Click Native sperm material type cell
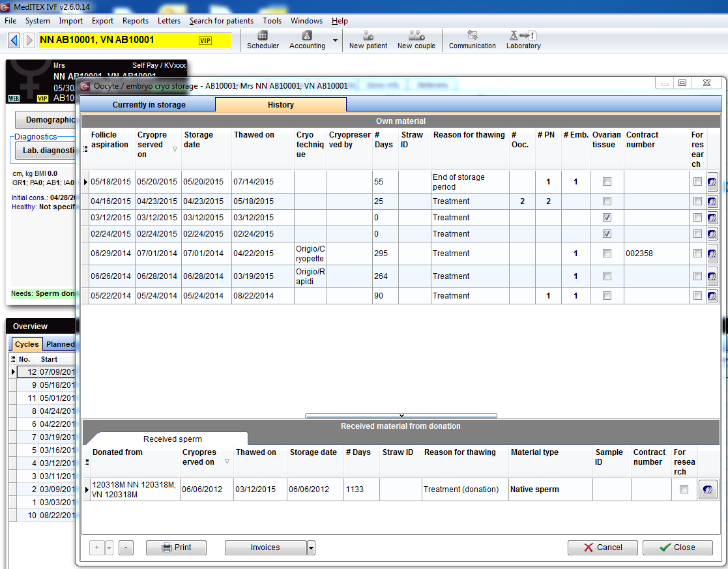 pos(550,489)
